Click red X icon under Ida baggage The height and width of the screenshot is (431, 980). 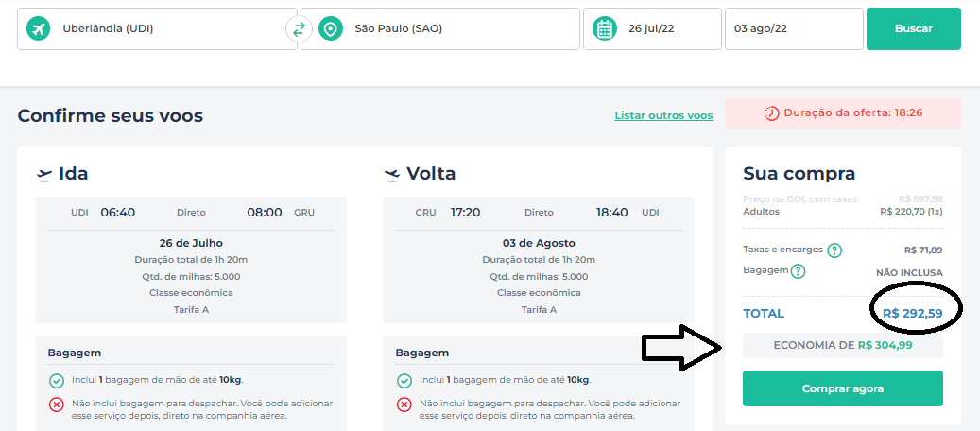[x=57, y=405]
